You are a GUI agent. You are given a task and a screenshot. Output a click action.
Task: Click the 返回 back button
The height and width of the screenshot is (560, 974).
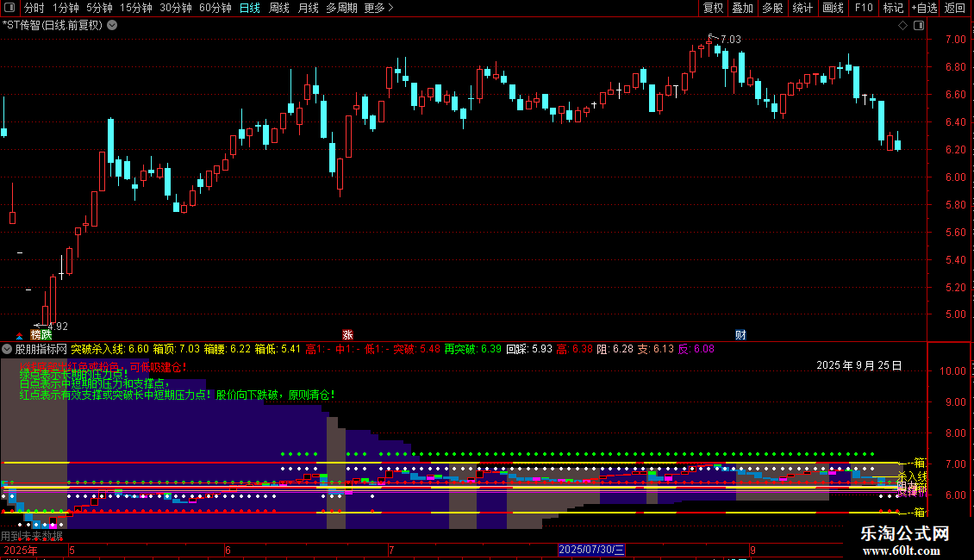coord(955,8)
